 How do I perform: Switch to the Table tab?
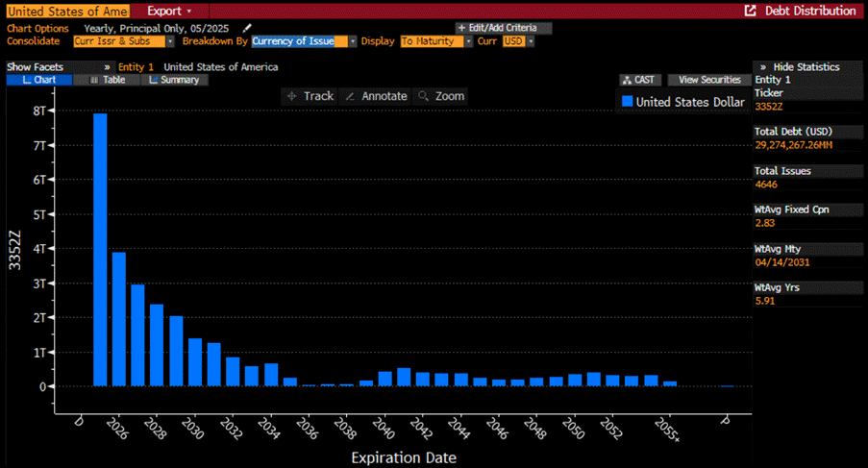(107, 80)
